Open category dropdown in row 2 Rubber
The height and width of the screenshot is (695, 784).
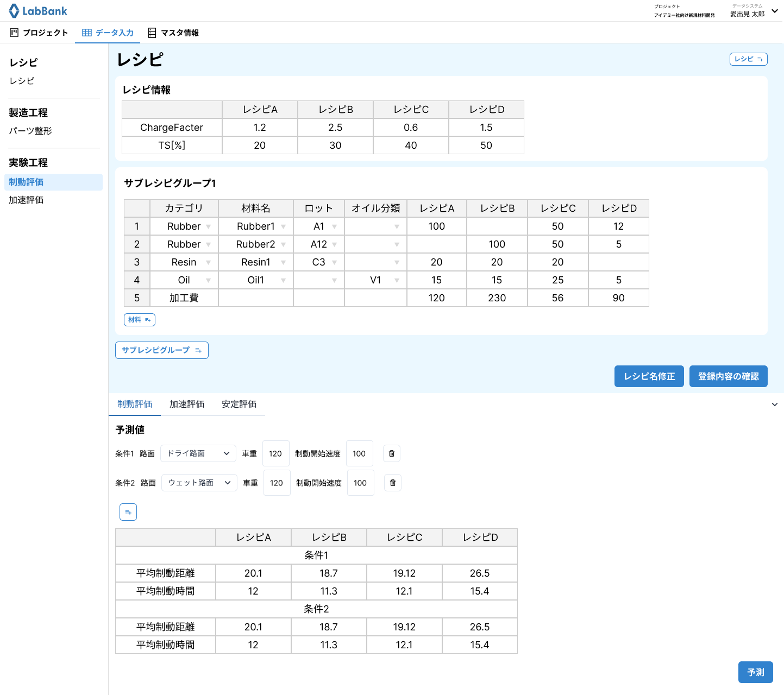[208, 244]
